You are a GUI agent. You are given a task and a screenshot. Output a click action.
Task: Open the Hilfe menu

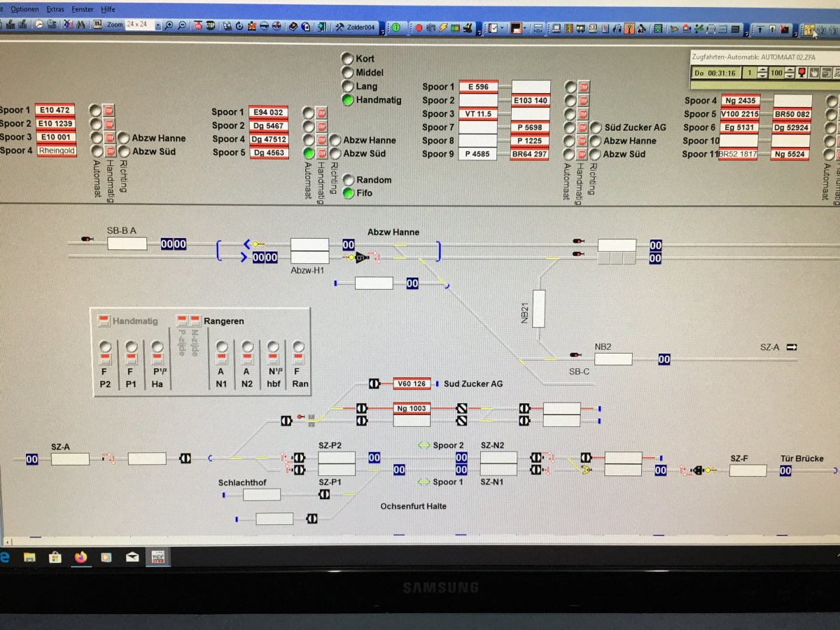[108, 10]
